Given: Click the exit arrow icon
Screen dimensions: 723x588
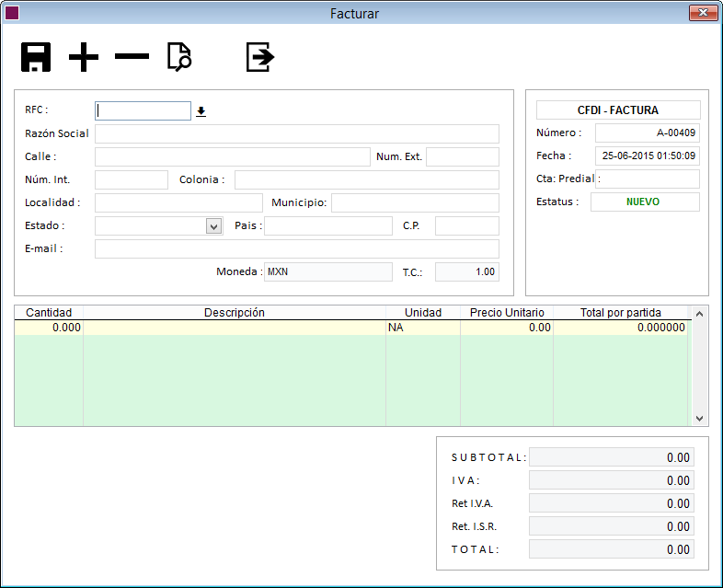Looking at the screenshot, I should point(260,57).
